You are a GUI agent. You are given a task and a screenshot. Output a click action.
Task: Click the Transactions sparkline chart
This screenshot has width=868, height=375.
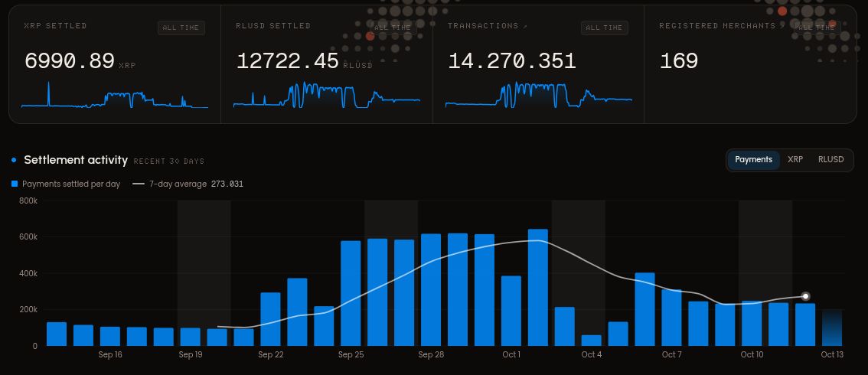tap(539, 95)
